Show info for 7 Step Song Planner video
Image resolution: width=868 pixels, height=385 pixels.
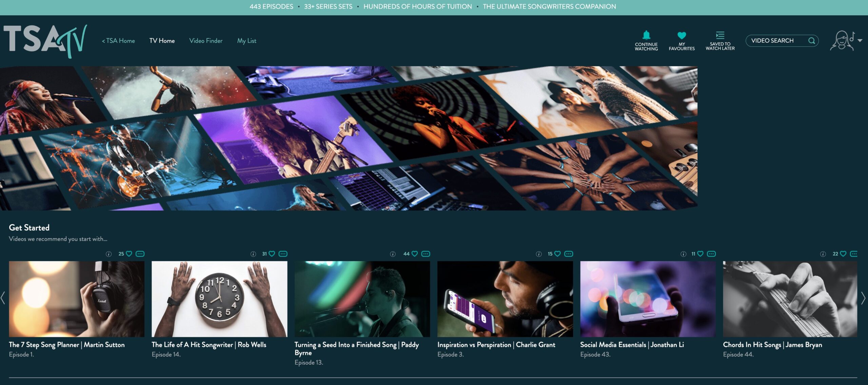[x=108, y=254]
